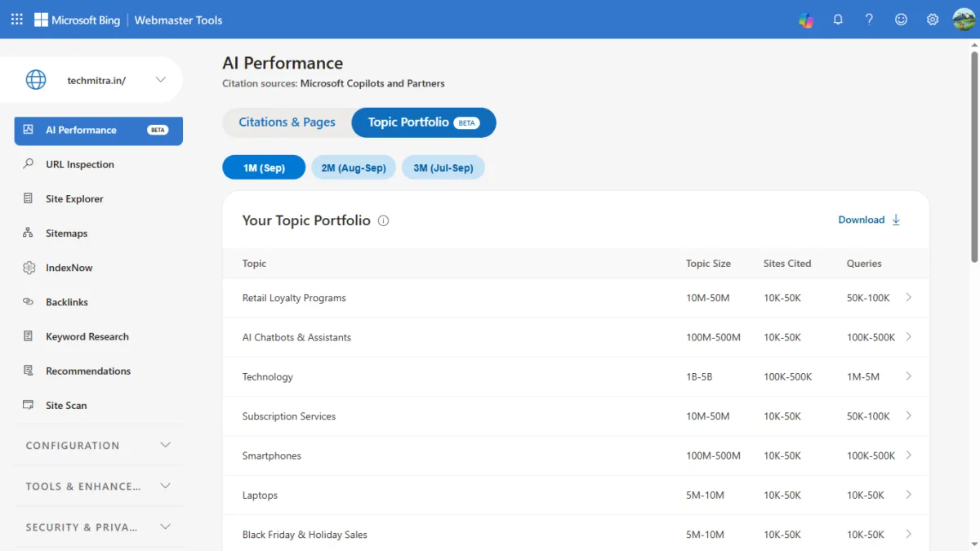Click the Recommendations icon
The image size is (980, 551).
pyautogui.click(x=29, y=371)
